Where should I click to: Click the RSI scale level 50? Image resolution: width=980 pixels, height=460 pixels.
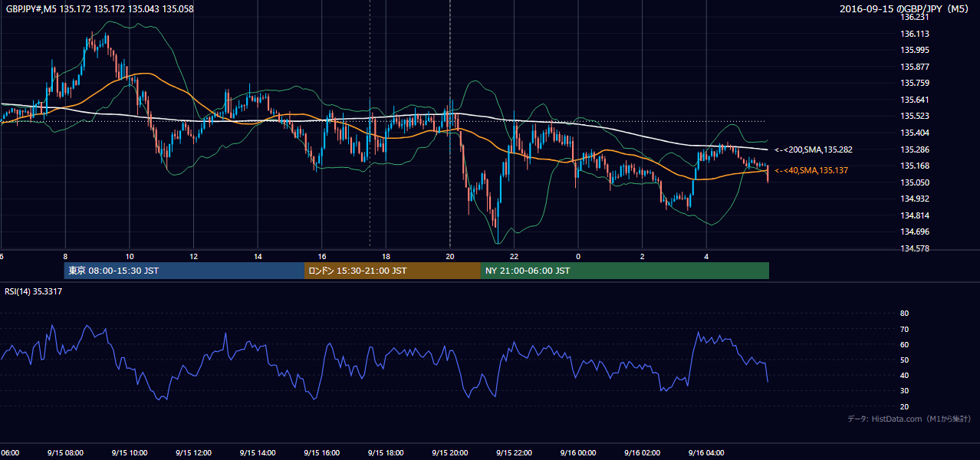pyautogui.click(x=904, y=360)
